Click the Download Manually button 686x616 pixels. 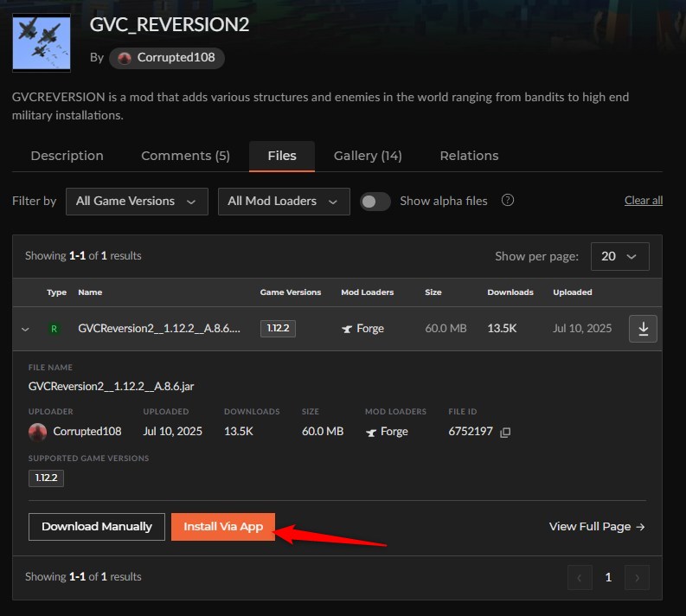(x=97, y=527)
